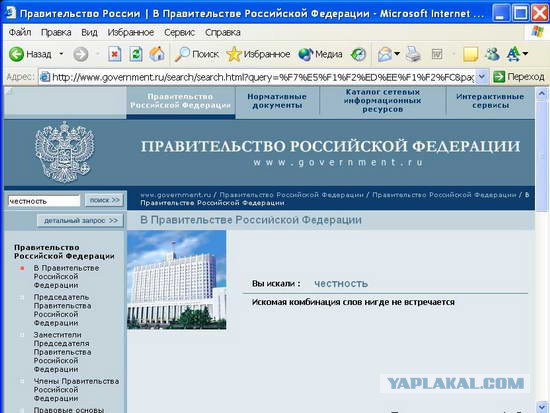Image resolution: width=550 pixels, height=413 pixels.
Task: Click the Internet Explorer title bar icon
Action: point(11,13)
